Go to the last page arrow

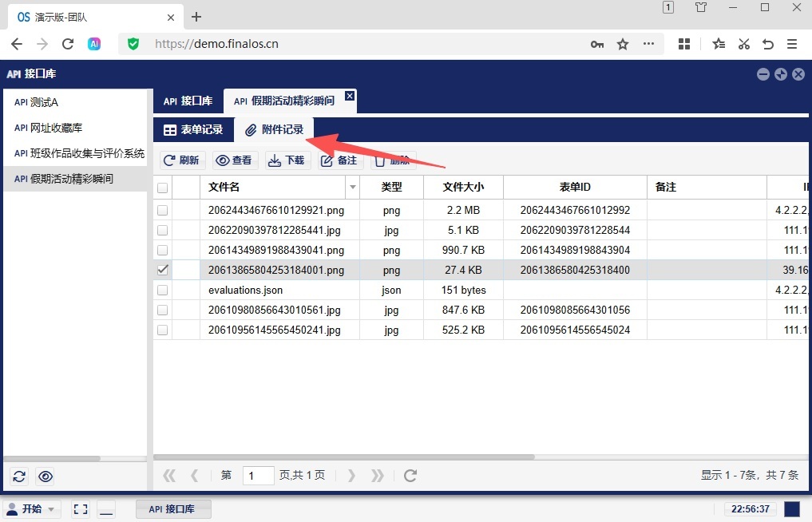378,476
